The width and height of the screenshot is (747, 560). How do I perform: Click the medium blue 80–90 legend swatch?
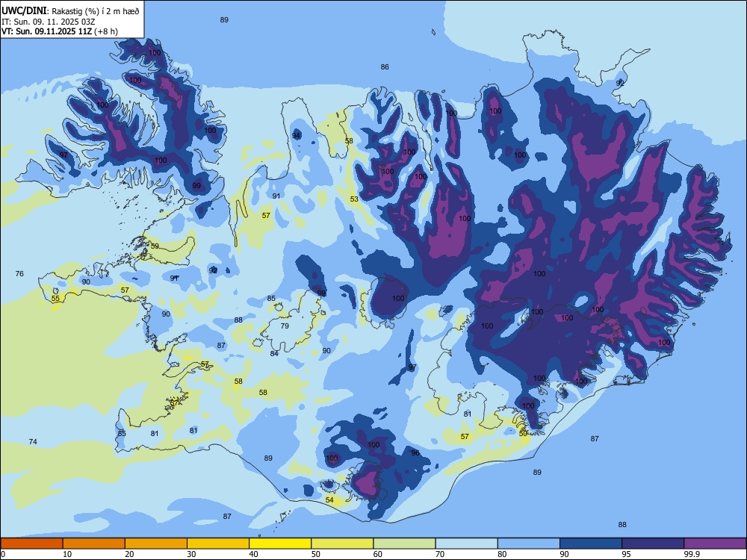click(529, 544)
